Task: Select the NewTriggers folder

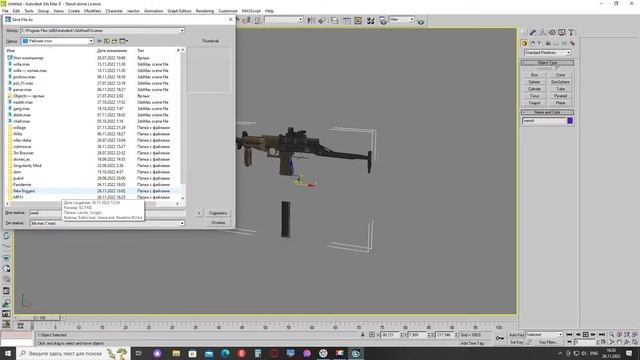Action: (x=24, y=191)
